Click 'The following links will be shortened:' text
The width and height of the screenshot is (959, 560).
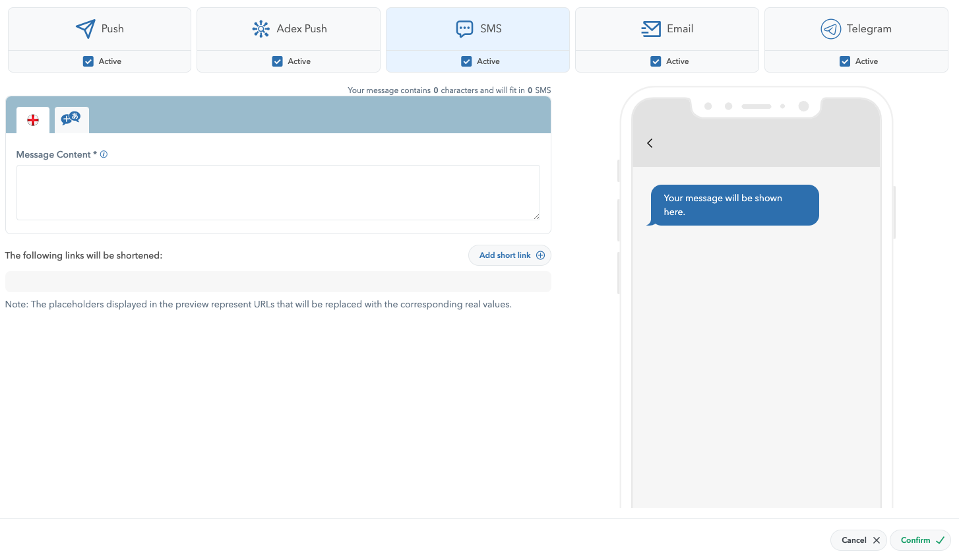pyautogui.click(x=84, y=255)
